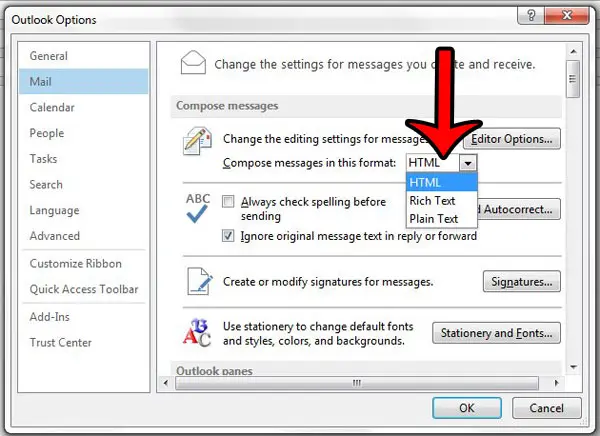Collapse the message format dropdown arrow

468,162
